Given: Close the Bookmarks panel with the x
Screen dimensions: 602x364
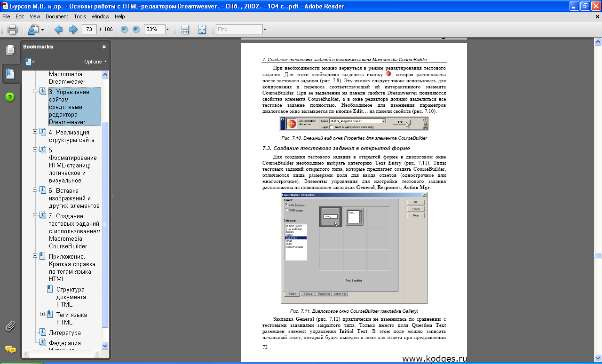Looking at the screenshot, I should point(104,47).
